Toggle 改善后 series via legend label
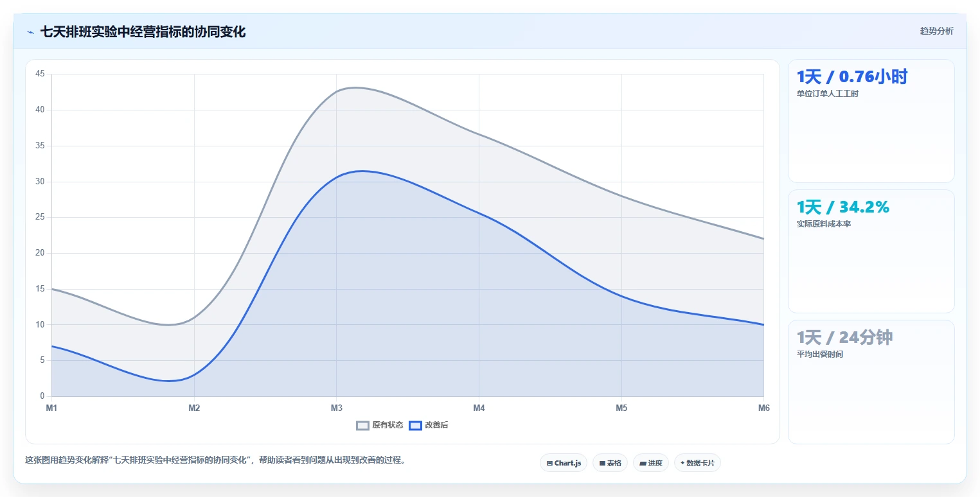980x497 pixels. 436,425
